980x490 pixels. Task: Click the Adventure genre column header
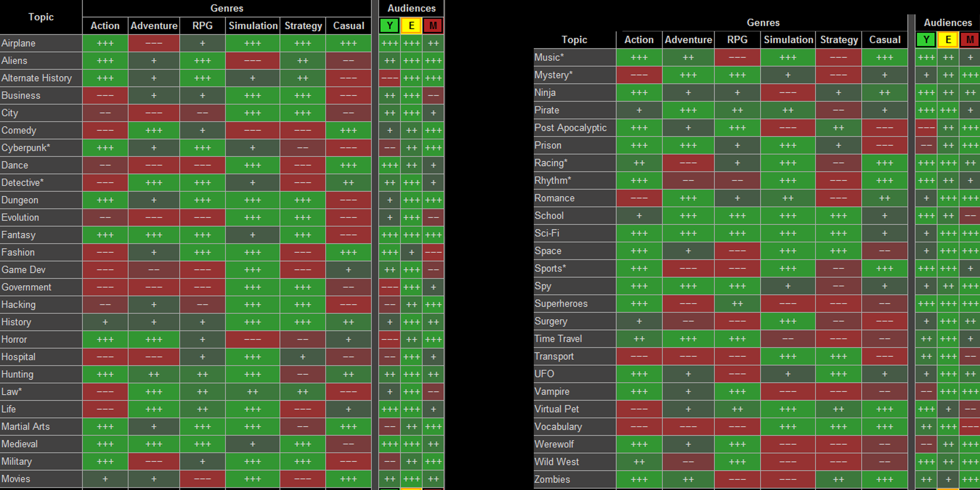tap(152, 25)
